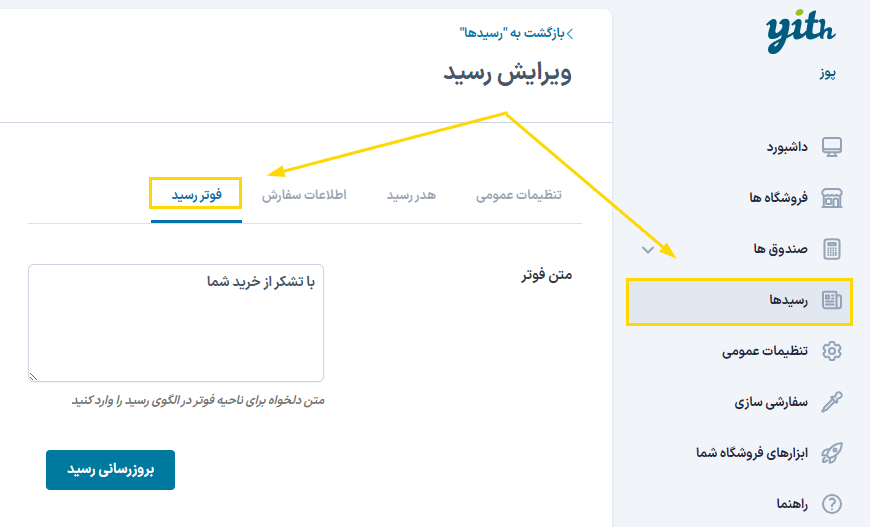Click the calculator icon beside صندوق ها

pos(832,249)
